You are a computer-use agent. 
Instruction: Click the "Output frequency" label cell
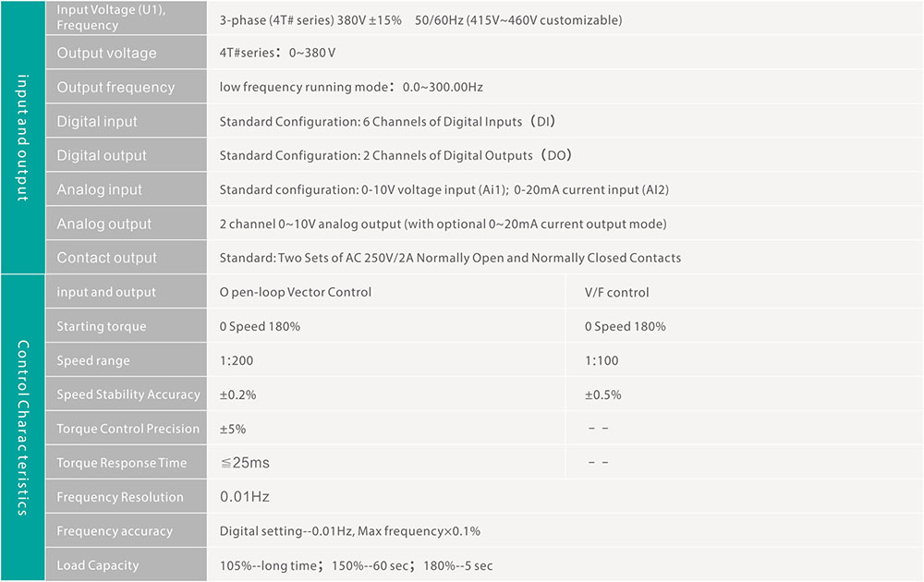115,87
